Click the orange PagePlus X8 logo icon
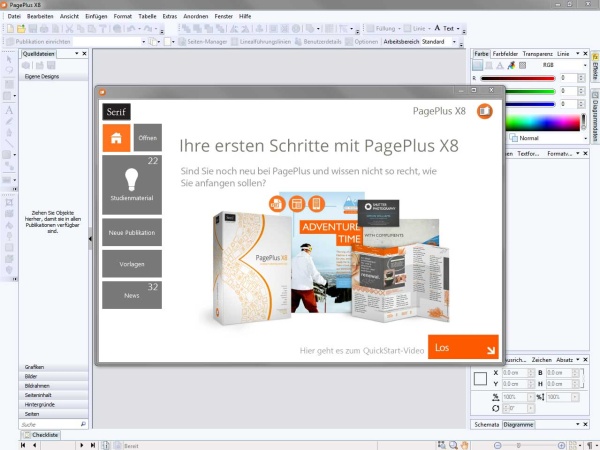This screenshot has height=450, width=600. 484,111
